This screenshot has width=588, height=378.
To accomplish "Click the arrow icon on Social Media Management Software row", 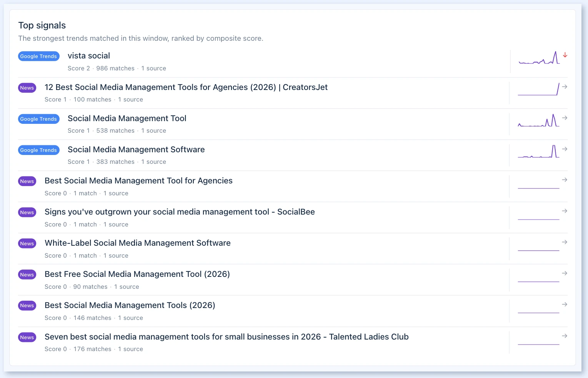I will point(565,149).
